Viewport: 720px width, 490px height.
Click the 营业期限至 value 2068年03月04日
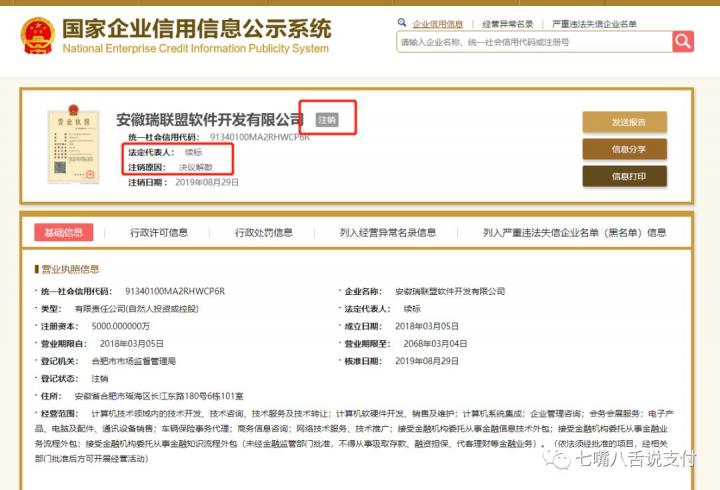click(435, 344)
